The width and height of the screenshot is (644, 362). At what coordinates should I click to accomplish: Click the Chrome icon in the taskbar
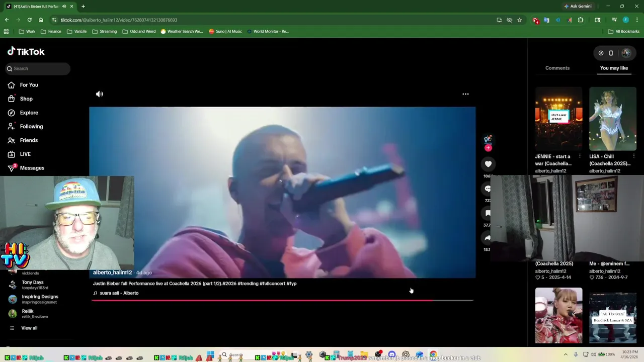(433, 354)
